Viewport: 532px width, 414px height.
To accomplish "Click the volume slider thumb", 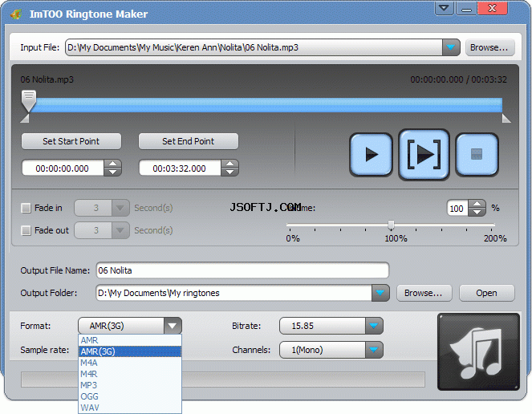I will [x=391, y=225].
